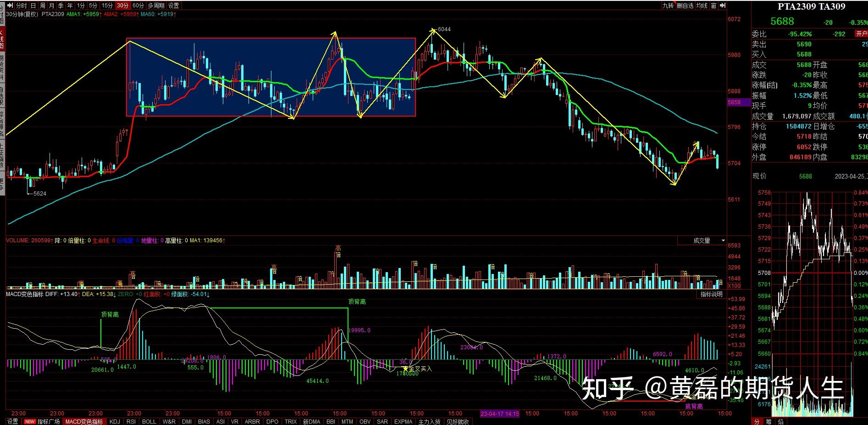This screenshot has height=425, width=868.
Task: Select the 焰 tab at bottom right
Action: pos(780,421)
